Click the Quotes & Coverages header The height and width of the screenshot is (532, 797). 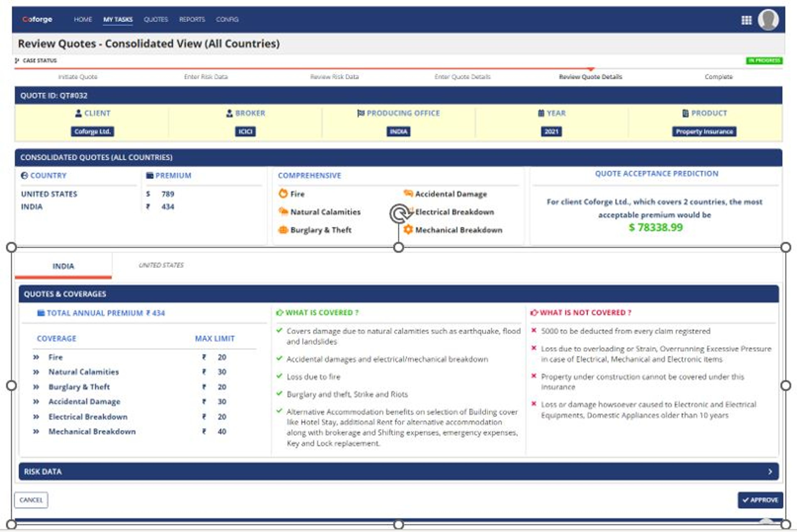[398, 294]
